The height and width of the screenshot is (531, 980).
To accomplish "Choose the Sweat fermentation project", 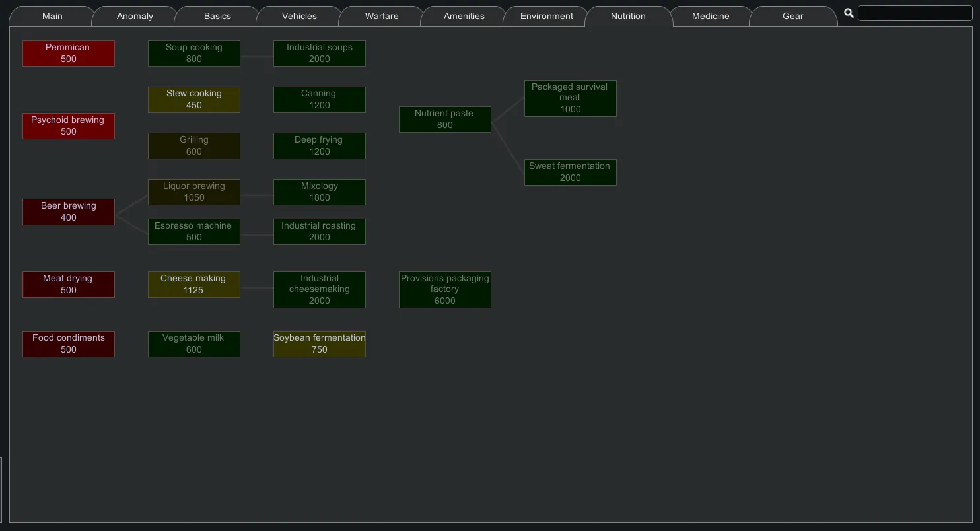I will (x=571, y=172).
